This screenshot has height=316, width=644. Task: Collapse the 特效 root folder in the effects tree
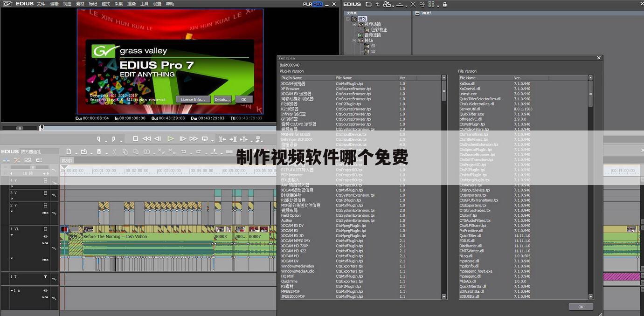[x=348, y=19]
